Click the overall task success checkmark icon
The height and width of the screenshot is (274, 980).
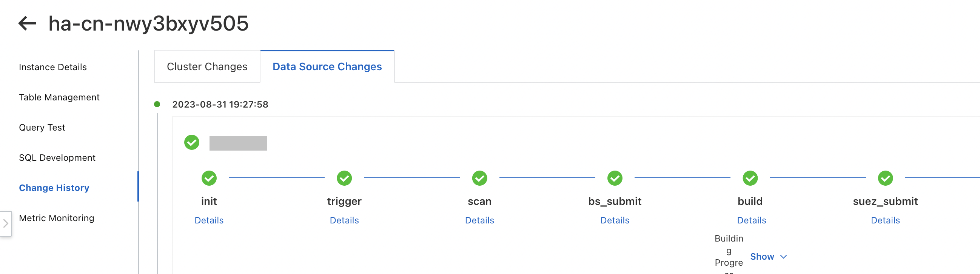[192, 143]
